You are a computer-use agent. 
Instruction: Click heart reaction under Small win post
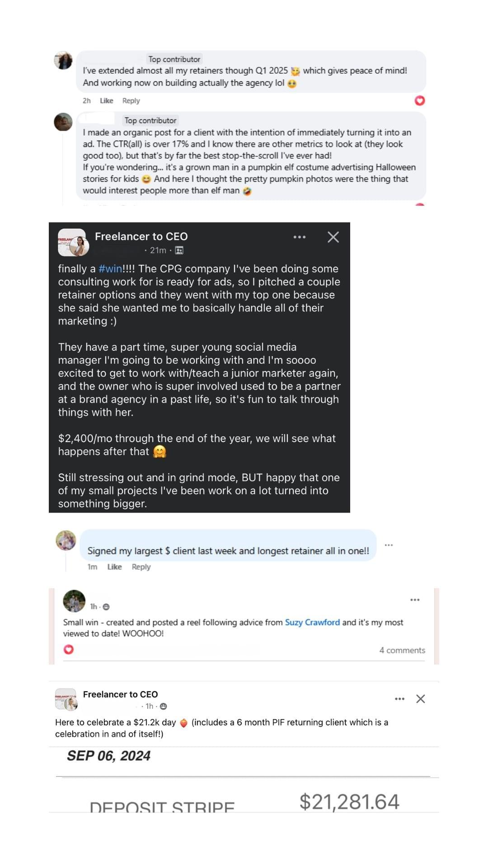[x=69, y=650]
